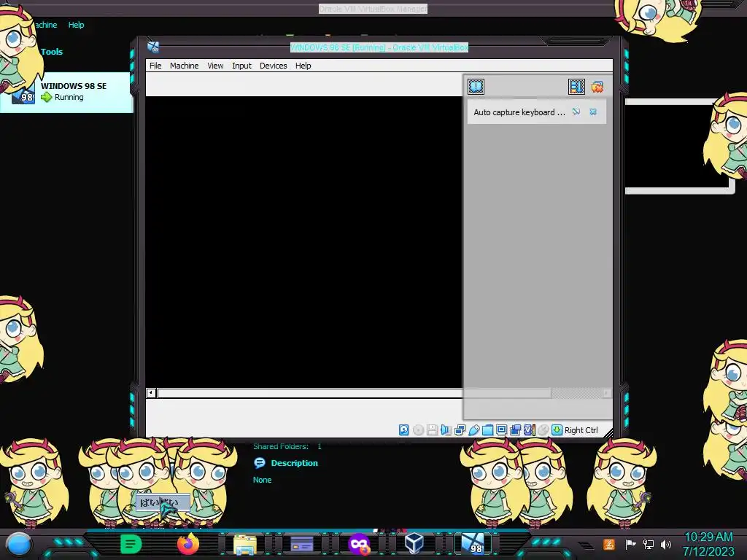The height and width of the screenshot is (560, 747).
Task: Open the green notes app in taskbar
Action: tap(131, 544)
